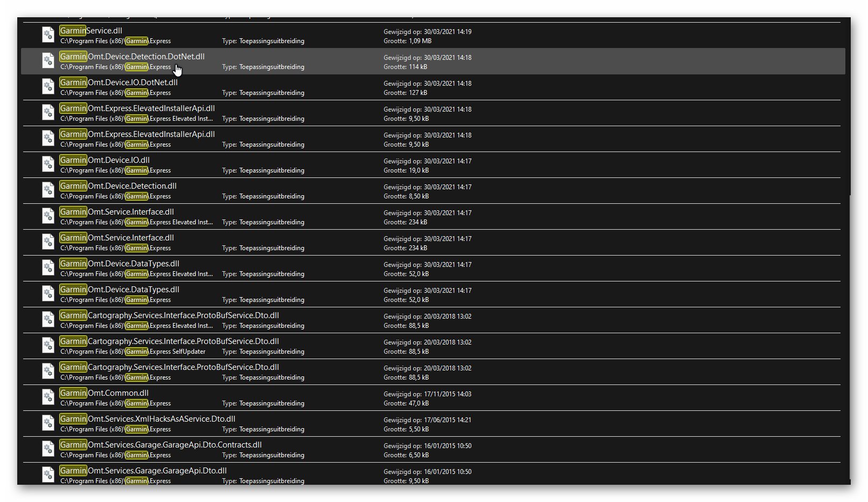Click the GarminOmt.Device.IO.dll file icon
The height and width of the screenshot is (502, 868).
48,164
